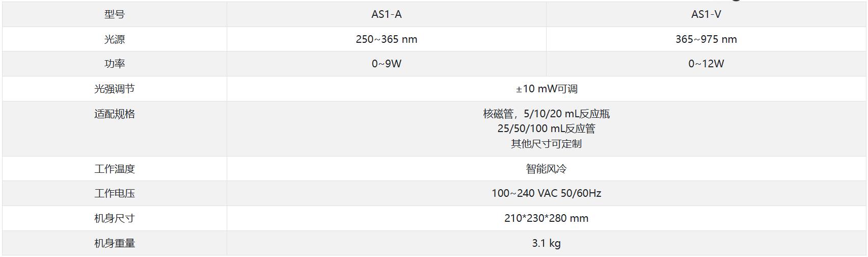The width and height of the screenshot is (868, 257).
Task: Click the 机身重量 row label
Action: [x=115, y=243]
